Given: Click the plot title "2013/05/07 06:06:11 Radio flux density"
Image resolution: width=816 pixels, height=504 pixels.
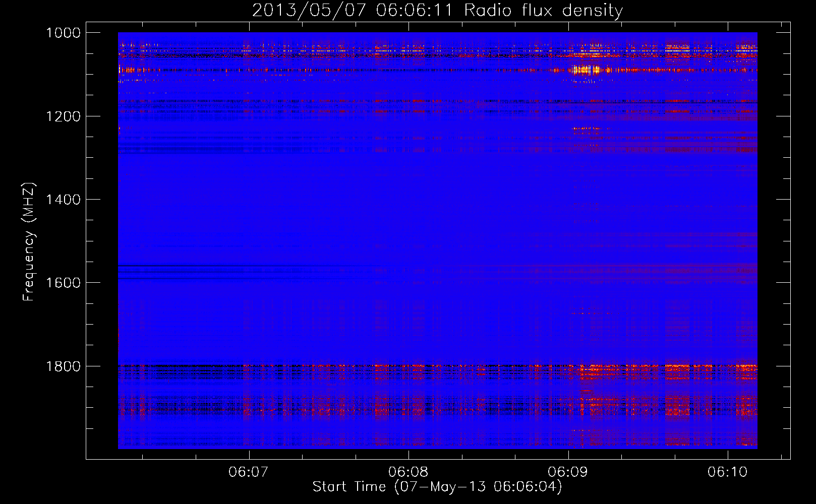Looking at the screenshot, I should (437, 10).
